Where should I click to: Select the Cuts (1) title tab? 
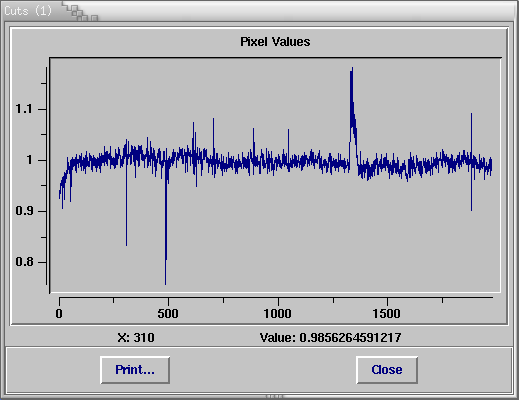28,11
